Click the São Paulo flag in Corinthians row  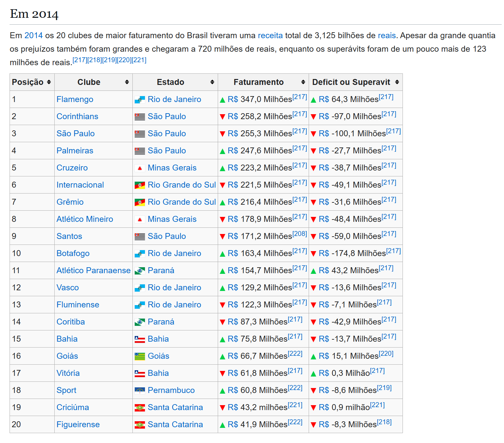140,117
